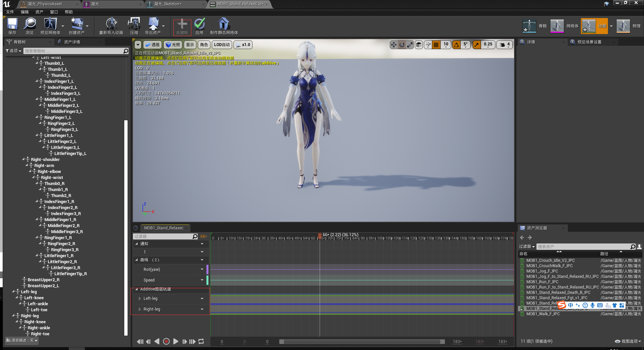Step back one frame
The height and width of the screenshot is (350, 644).
click(148, 341)
